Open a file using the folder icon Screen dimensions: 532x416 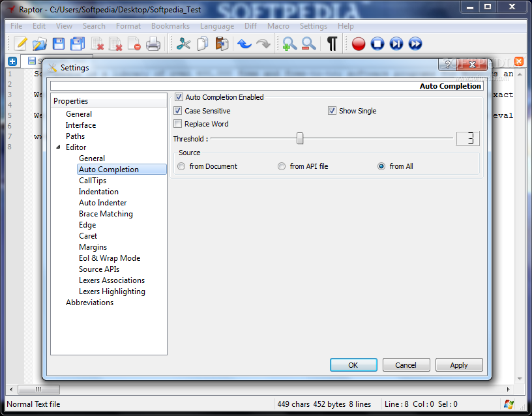(39, 44)
